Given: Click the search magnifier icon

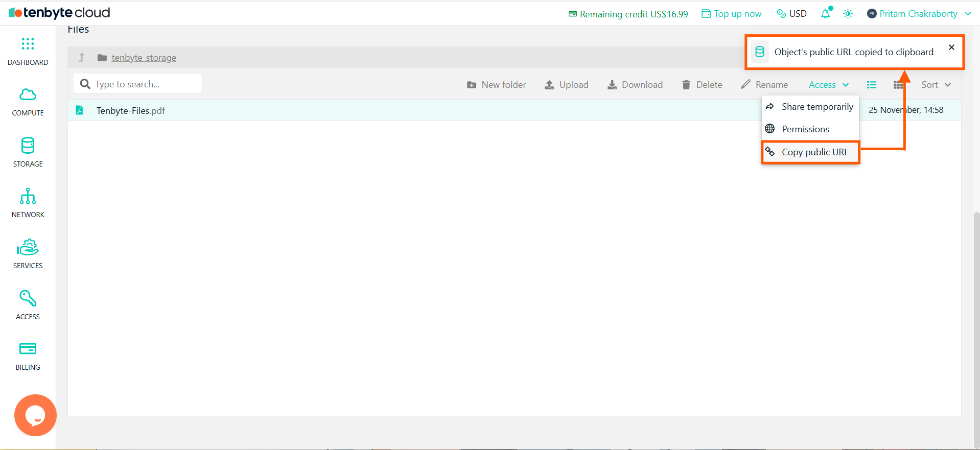Looking at the screenshot, I should tap(85, 84).
